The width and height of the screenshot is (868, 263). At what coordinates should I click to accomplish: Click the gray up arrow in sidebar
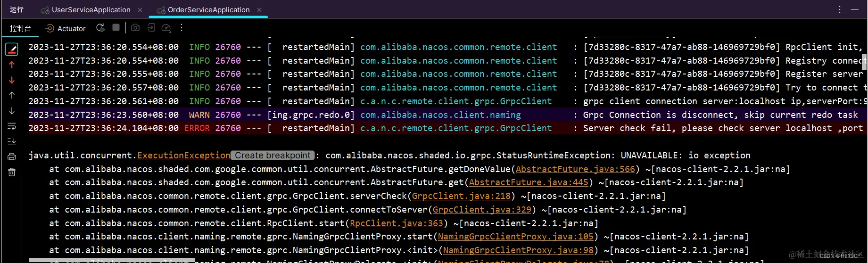pos(12,95)
